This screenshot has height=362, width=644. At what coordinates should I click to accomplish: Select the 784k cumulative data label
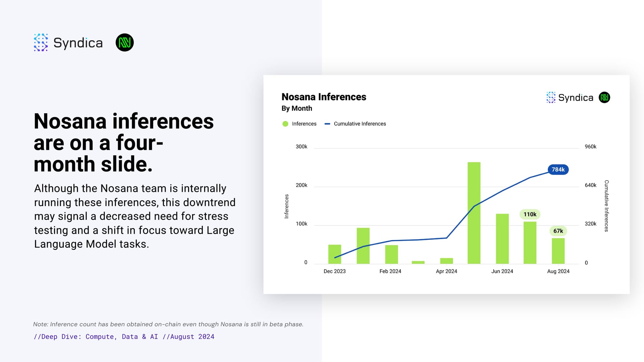(558, 170)
